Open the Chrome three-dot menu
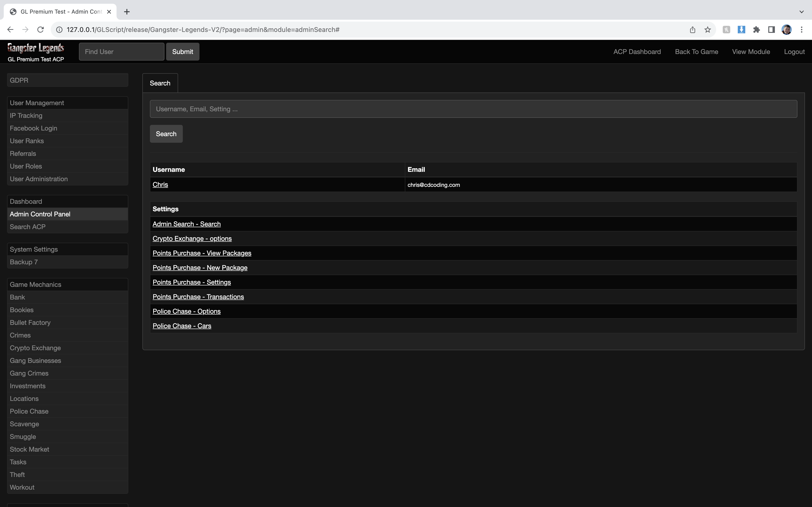Screen dimensions: 812x507 (802, 30)
